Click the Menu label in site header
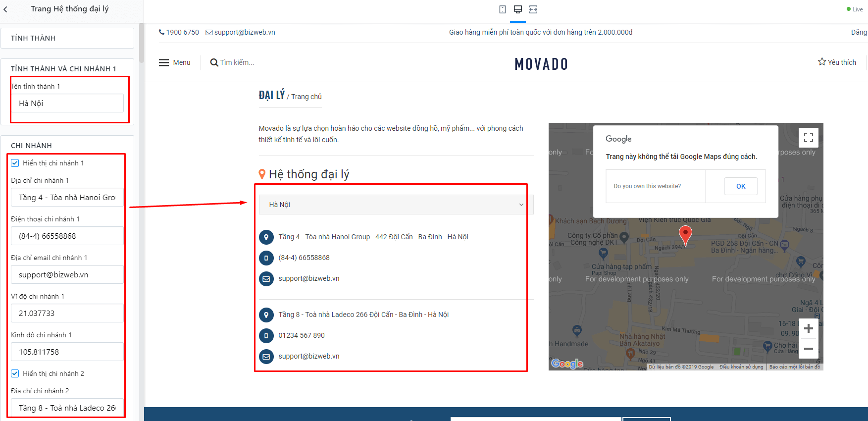 pos(182,62)
